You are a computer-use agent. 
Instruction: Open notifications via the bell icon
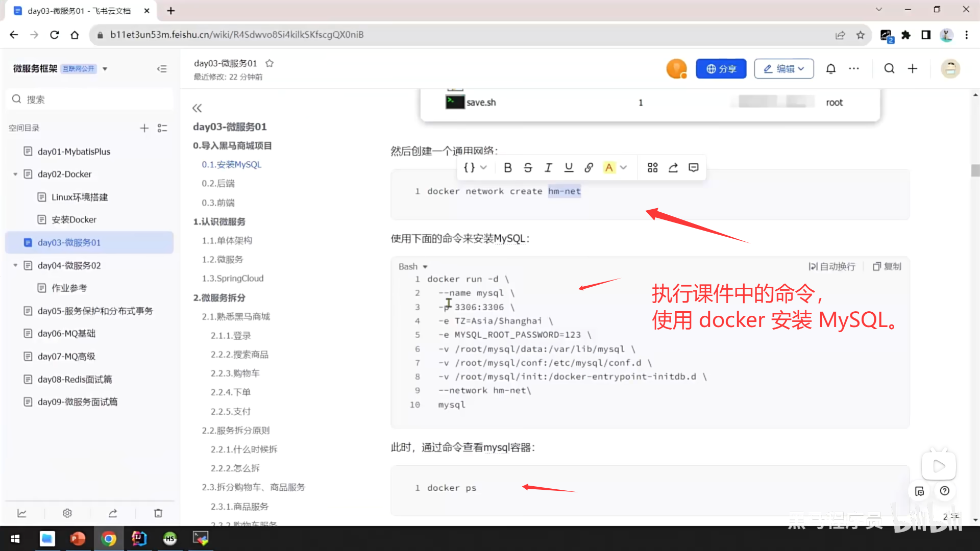coord(831,68)
